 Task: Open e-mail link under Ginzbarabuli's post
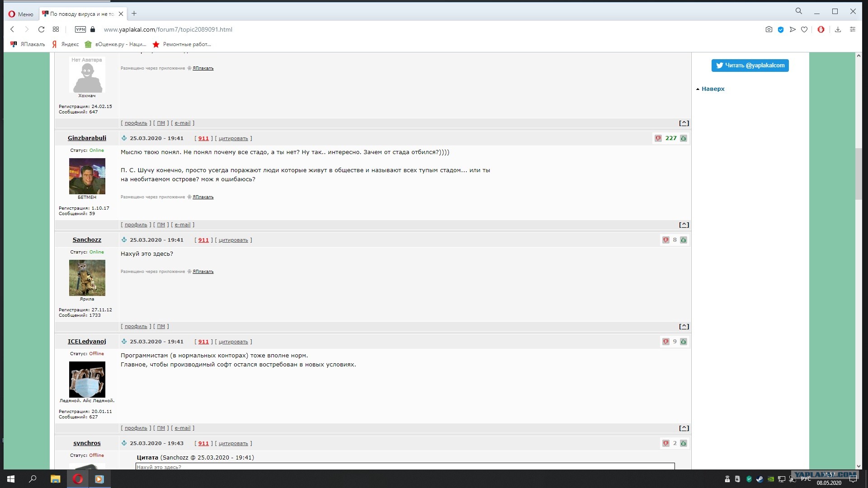click(183, 225)
